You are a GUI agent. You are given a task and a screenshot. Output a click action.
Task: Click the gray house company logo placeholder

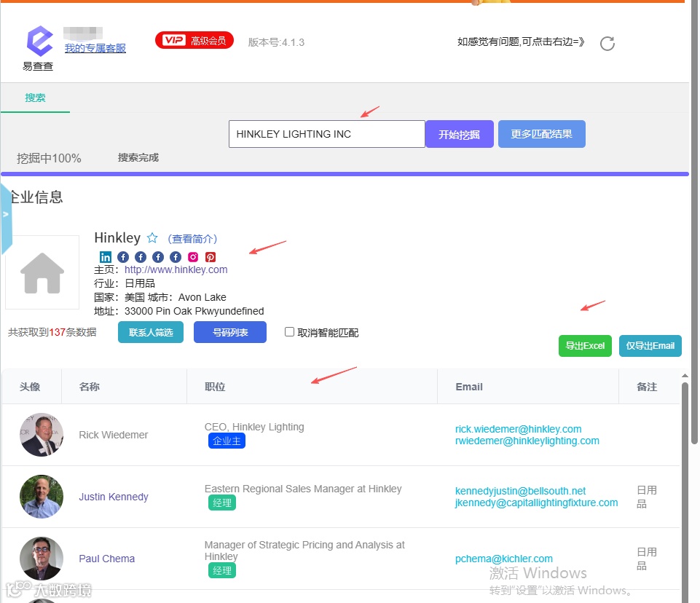click(x=42, y=272)
